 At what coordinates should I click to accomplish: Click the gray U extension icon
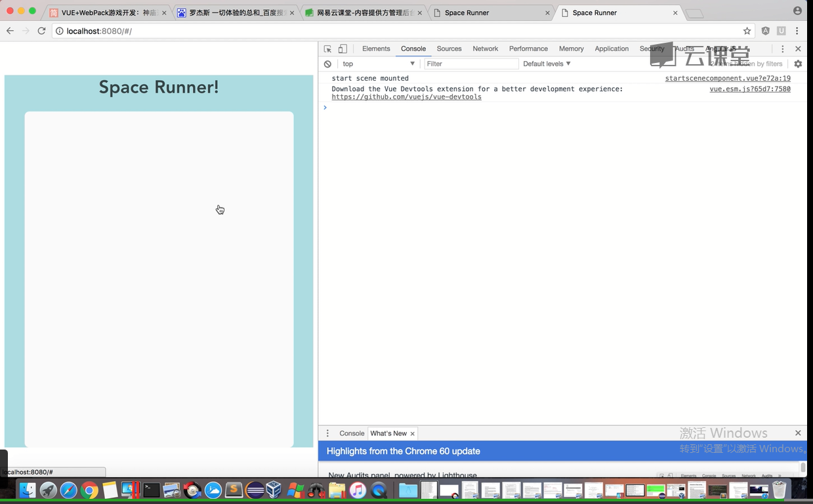click(781, 31)
